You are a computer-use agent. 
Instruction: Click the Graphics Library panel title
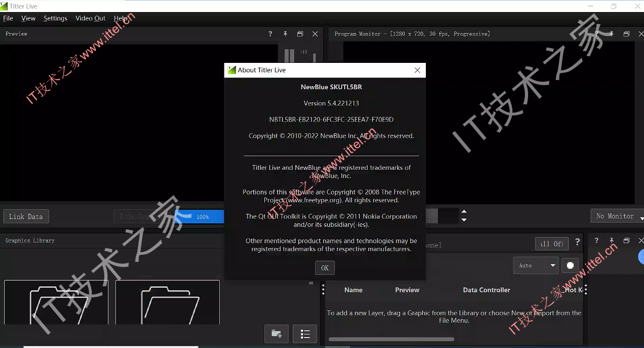(30, 241)
